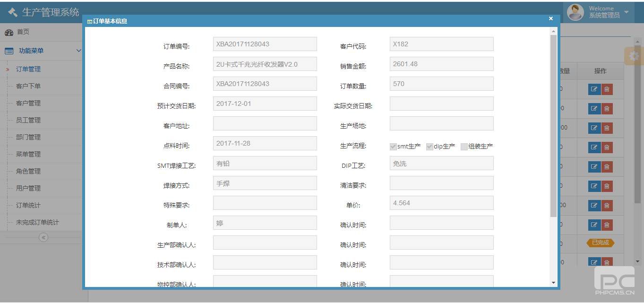This screenshot has width=644, height=304.
Task: Click the 订单编号 input field
Action: [x=265, y=44]
